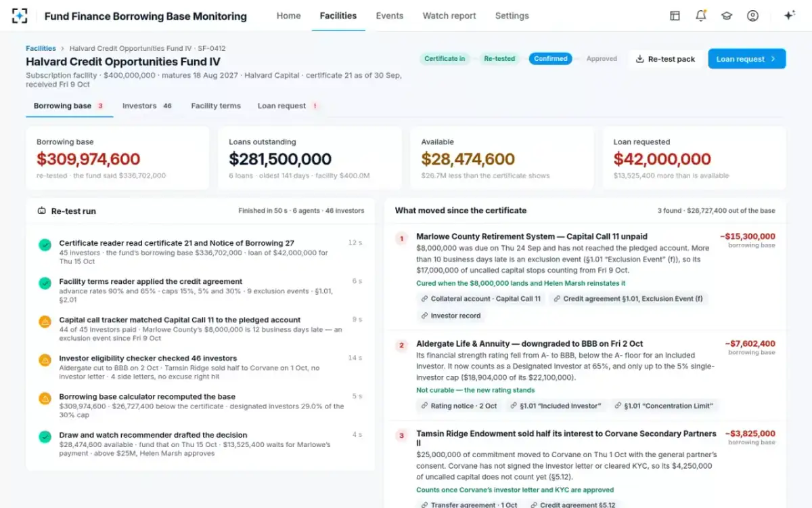Click the Borrowing base $309,974,600 card
The height and width of the screenshot is (508, 812).
pyautogui.click(x=118, y=158)
